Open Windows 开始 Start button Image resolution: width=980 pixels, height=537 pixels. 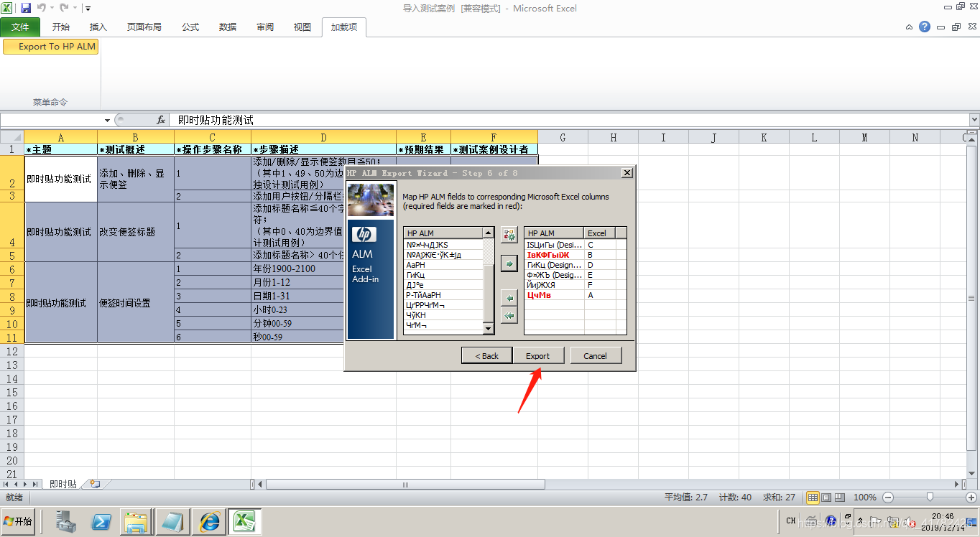click(18, 521)
